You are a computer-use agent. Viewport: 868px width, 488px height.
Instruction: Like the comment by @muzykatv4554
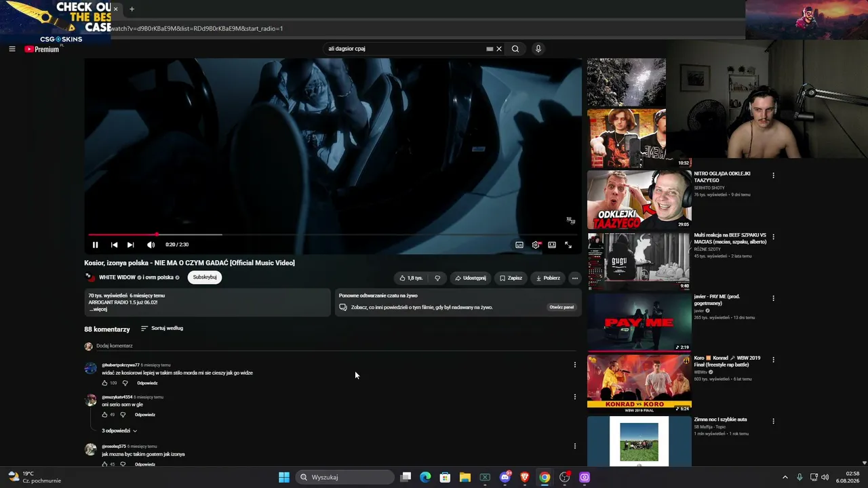coord(104,415)
